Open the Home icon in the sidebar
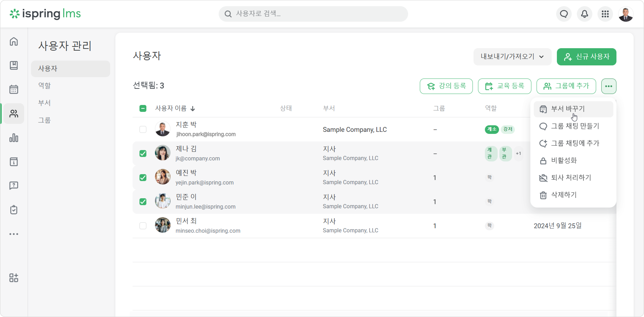 (14, 41)
